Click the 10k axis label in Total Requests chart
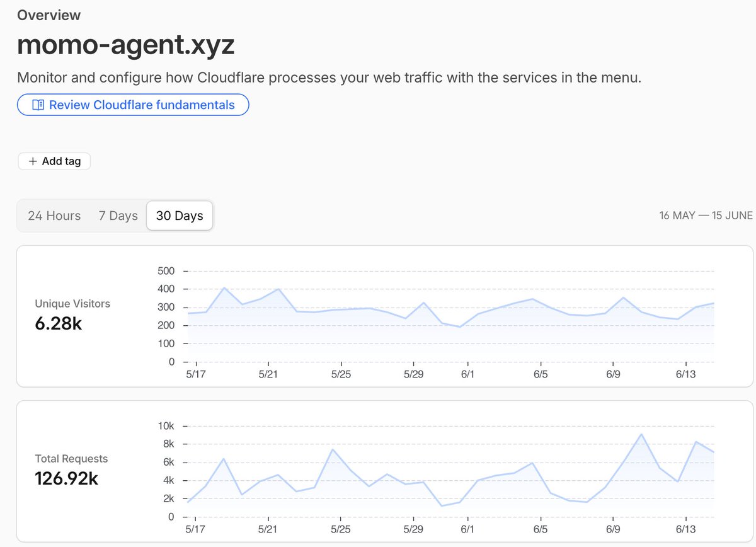This screenshot has height=547, width=756. point(166,426)
